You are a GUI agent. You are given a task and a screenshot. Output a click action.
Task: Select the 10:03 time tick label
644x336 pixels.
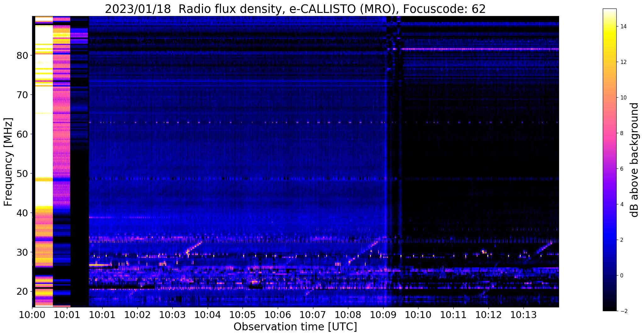(172, 315)
